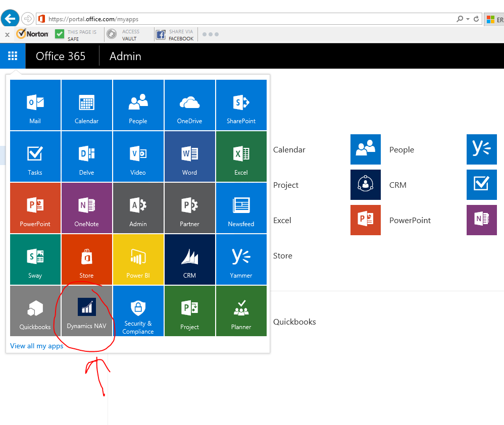Screen dimensions: 504x425
Task: Launch the Video tile
Action: [138, 156]
